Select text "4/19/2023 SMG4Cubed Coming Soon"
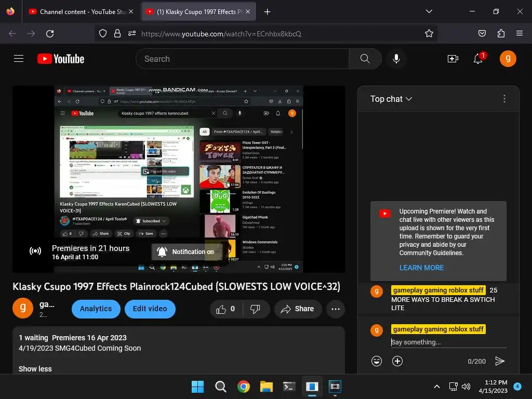532x399 pixels. pyautogui.click(x=79, y=348)
